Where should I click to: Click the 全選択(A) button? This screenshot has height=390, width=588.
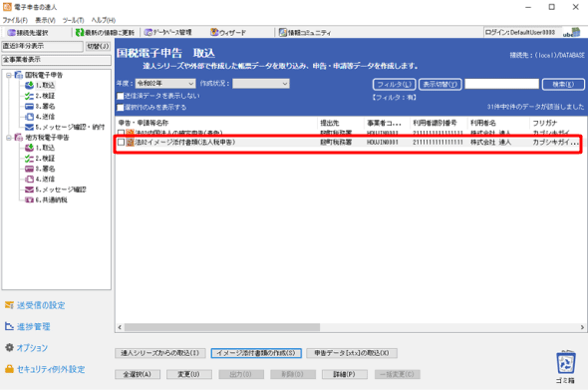pos(138,374)
